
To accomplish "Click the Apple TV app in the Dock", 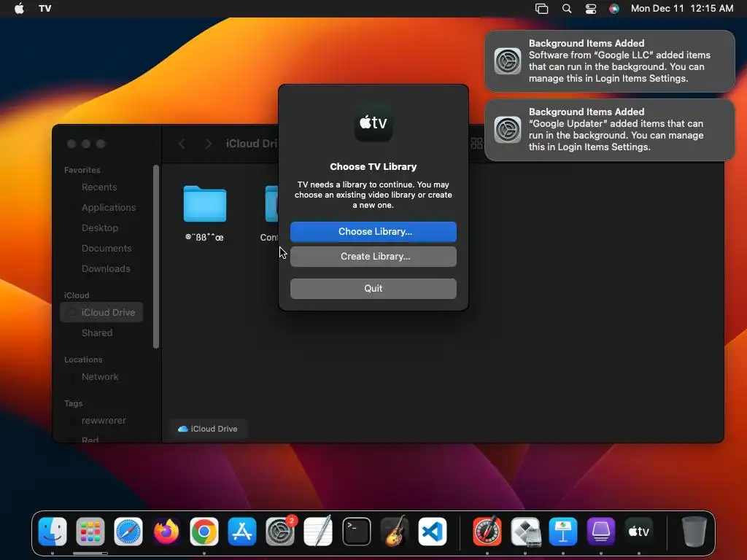I will click(639, 532).
